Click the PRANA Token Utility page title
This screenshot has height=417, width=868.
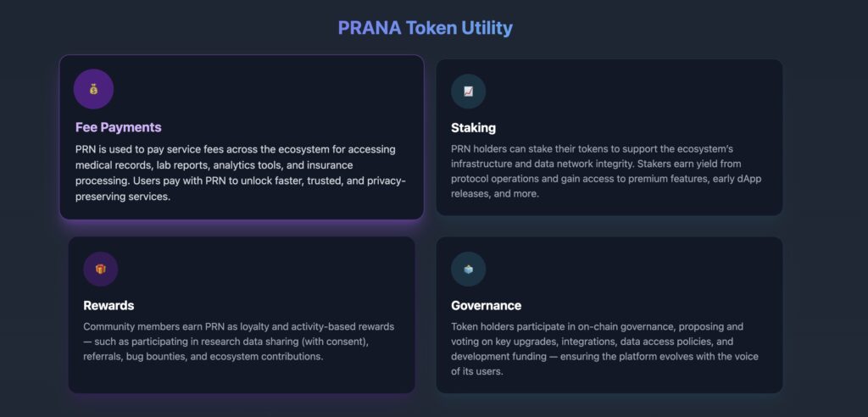425,28
